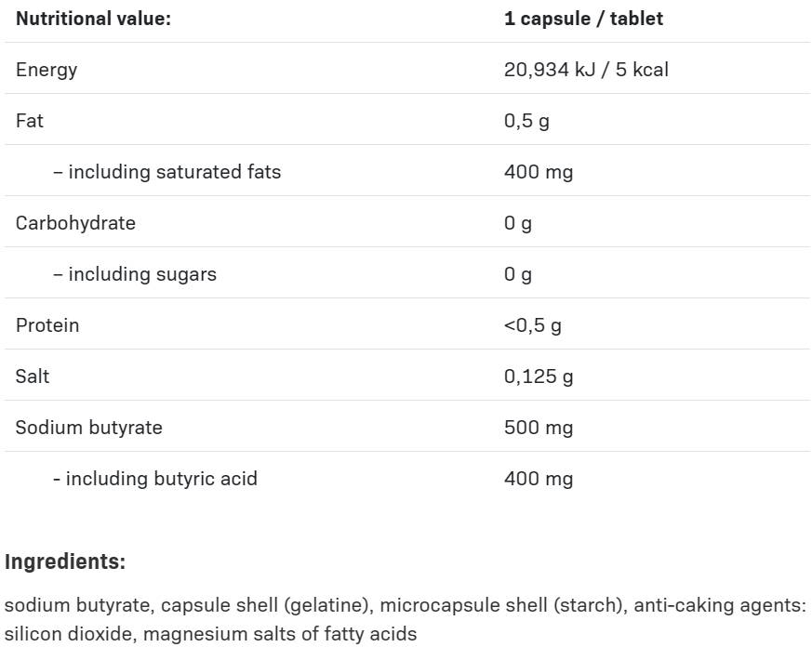Viewport: 812px width, 647px height.
Task: Select the sodium butyrate '500 mg' value
Action: click(539, 428)
